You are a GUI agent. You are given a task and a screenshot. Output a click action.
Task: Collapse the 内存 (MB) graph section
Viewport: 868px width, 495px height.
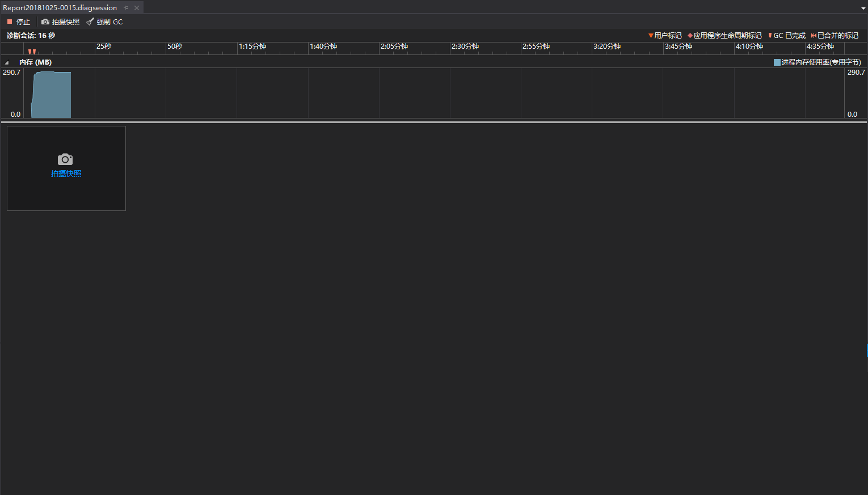(7, 62)
